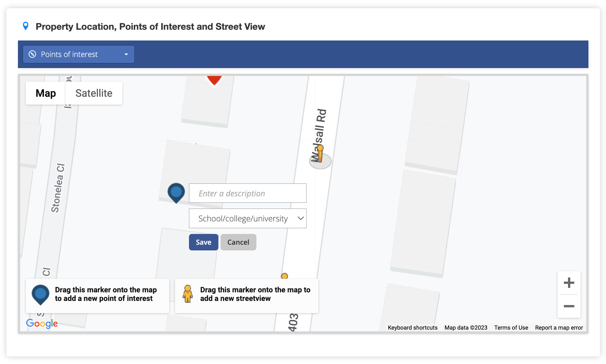
Task: Zoom out with the minus icon
Action: [x=569, y=306]
